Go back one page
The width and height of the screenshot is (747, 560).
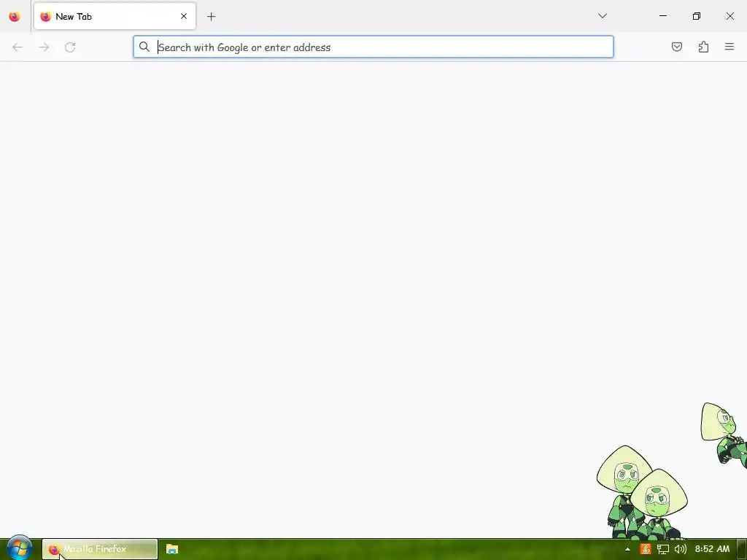click(18, 47)
